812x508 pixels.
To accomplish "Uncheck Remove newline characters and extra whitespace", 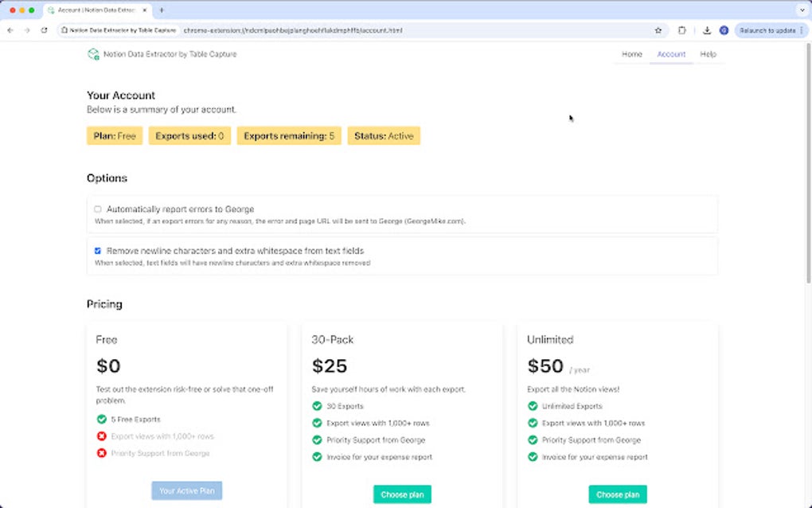I will click(x=97, y=250).
